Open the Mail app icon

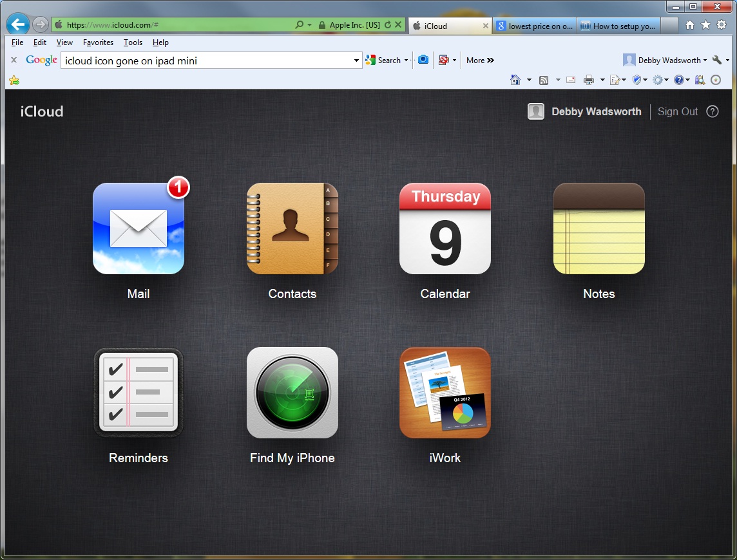click(139, 229)
